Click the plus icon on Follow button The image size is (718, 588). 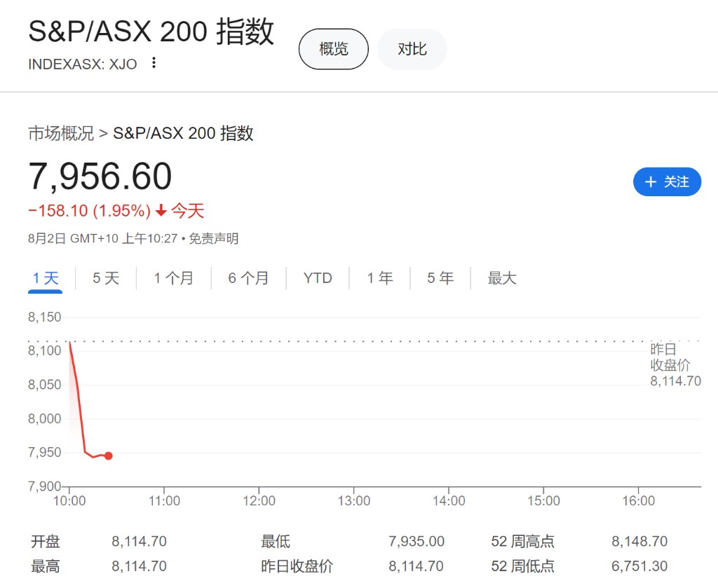pos(650,182)
